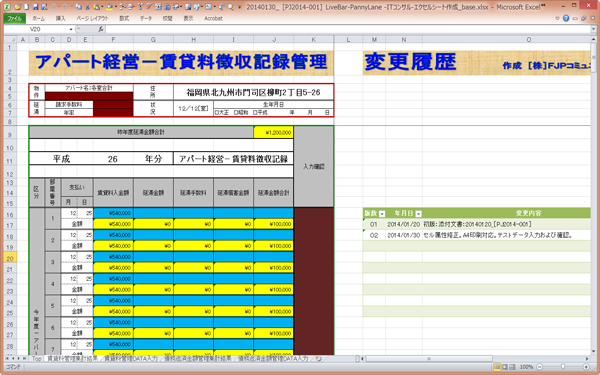The width and height of the screenshot is (600, 375).
Task: Open Excel Help with the blue question icon
Action: tap(566, 18)
